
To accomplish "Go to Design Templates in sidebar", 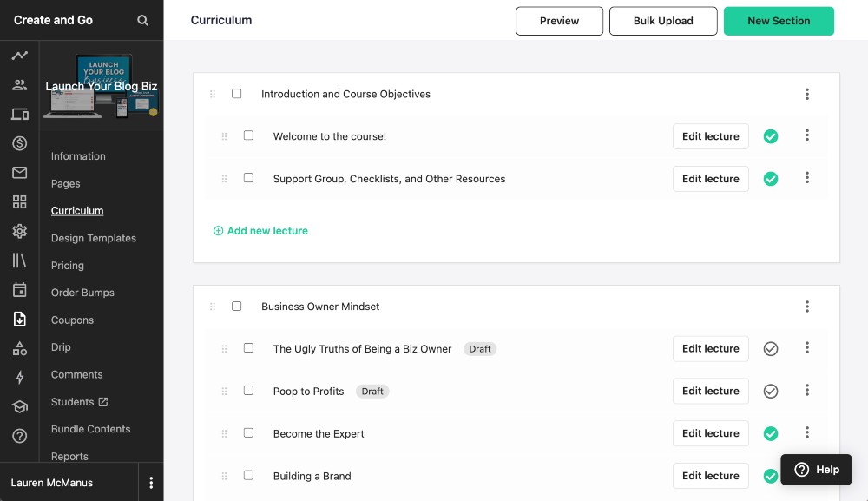I will pos(94,238).
